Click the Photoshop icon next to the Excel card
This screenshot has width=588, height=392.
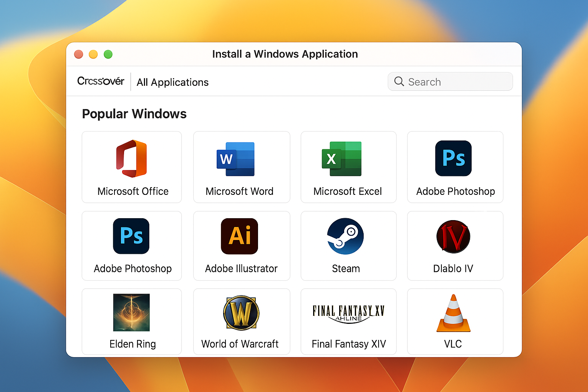[453, 158]
